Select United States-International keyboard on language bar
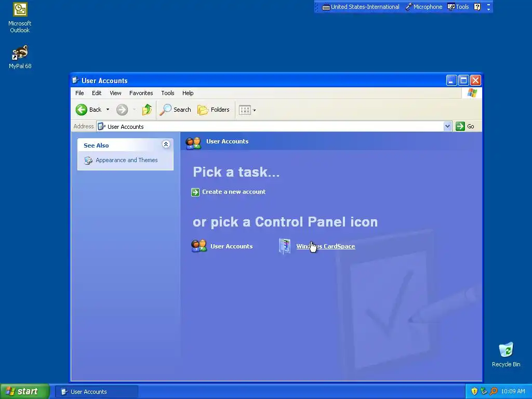532x399 pixels. [361, 7]
